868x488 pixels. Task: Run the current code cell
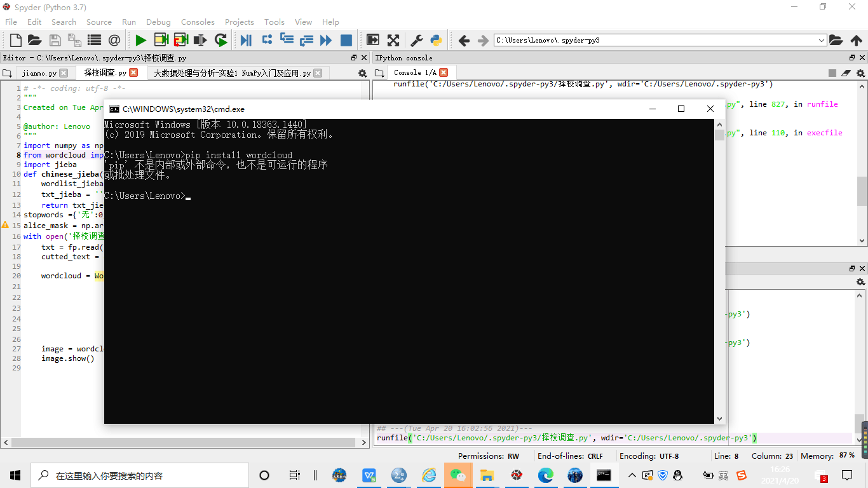(x=161, y=40)
